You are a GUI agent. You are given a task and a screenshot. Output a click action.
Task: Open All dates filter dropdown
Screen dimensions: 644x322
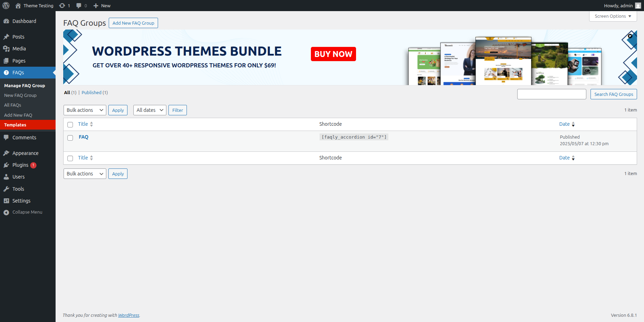pos(150,110)
